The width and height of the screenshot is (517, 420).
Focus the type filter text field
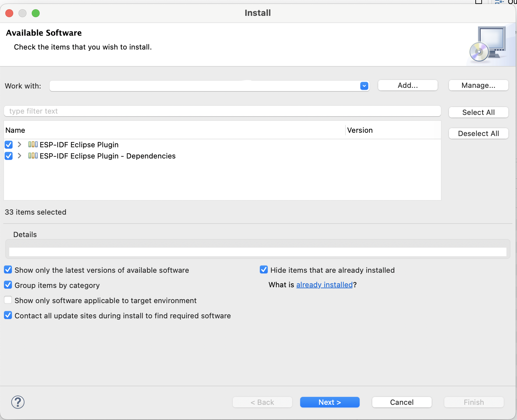(222, 111)
